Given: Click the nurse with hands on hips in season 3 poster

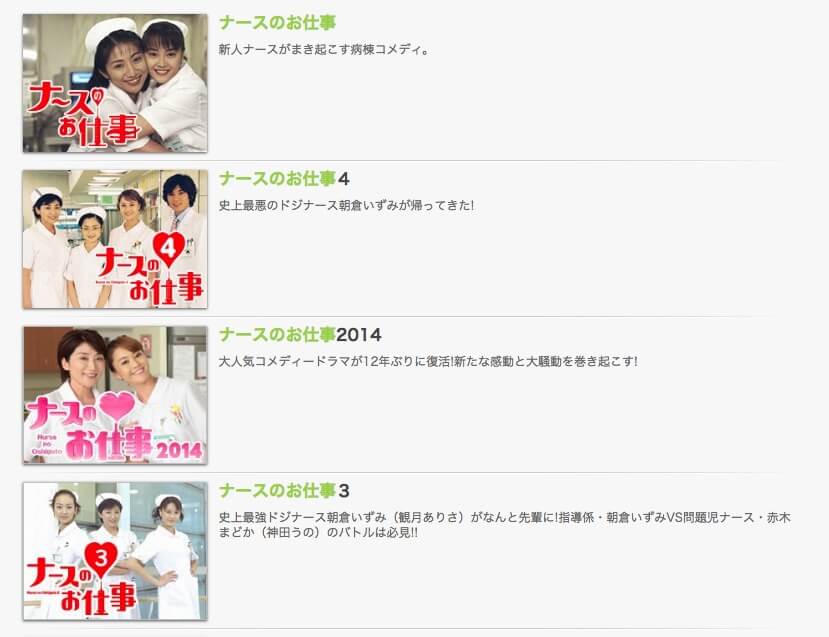Looking at the screenshot, I should click(167, 555).
